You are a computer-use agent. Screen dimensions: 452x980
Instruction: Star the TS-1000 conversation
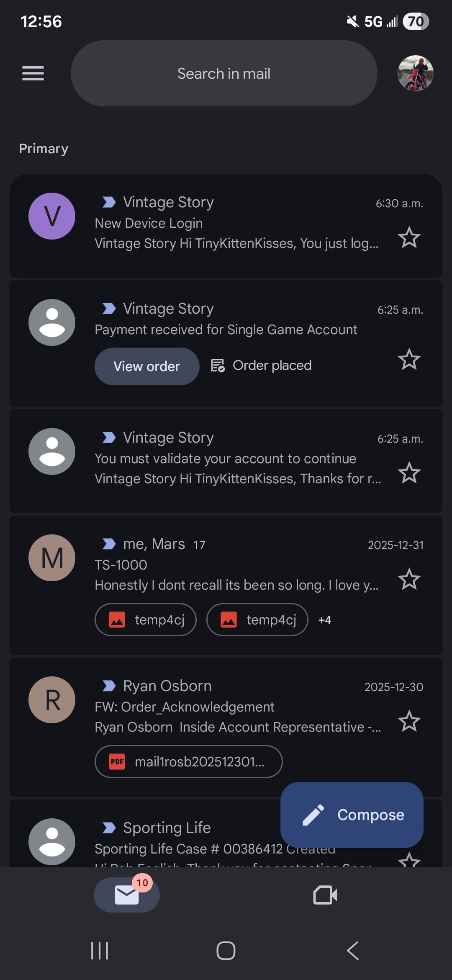coord(409,579)
